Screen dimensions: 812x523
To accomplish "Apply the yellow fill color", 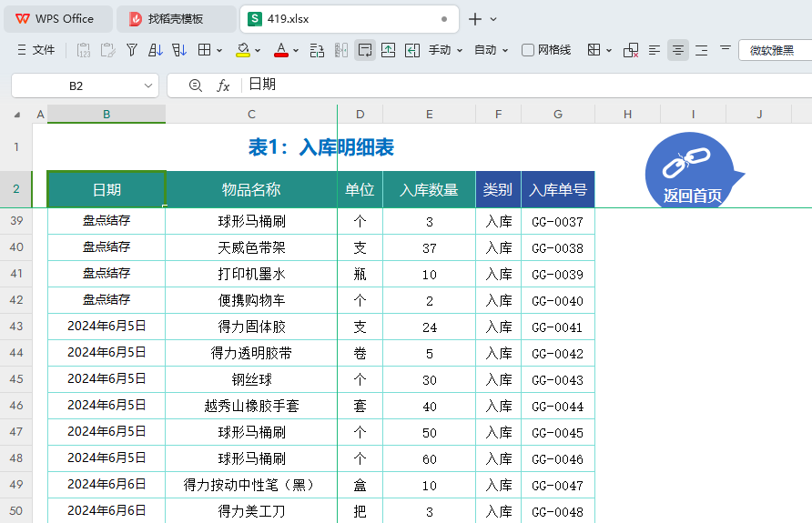I will [x=243, y=50].
